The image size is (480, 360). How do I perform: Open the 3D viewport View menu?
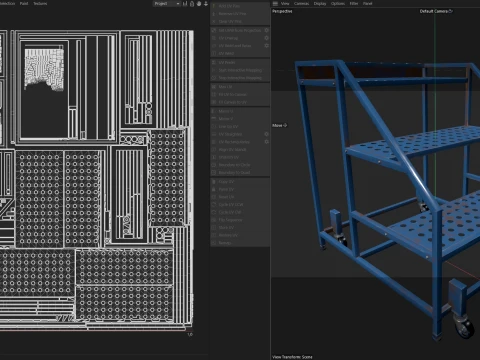pos(285,4)
